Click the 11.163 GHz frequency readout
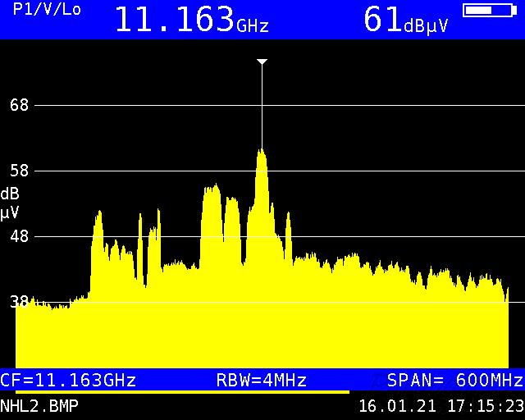525x420 pixels. (x=192, y=20)
